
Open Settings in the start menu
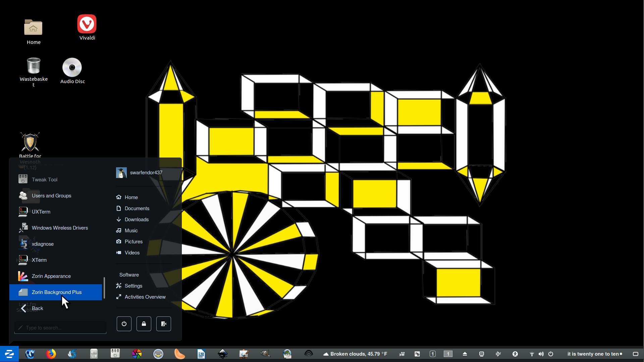click(x=133, y=286)
